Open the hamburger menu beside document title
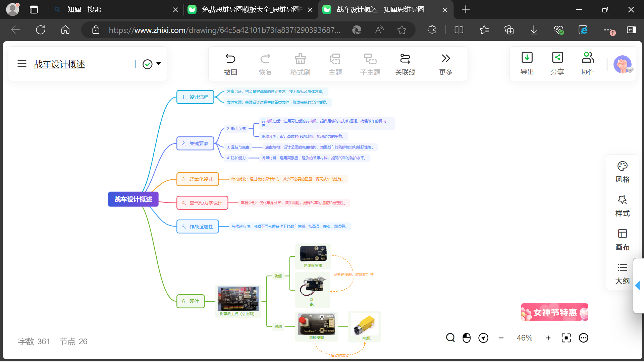The image size is (644, 362). [22, 64]
